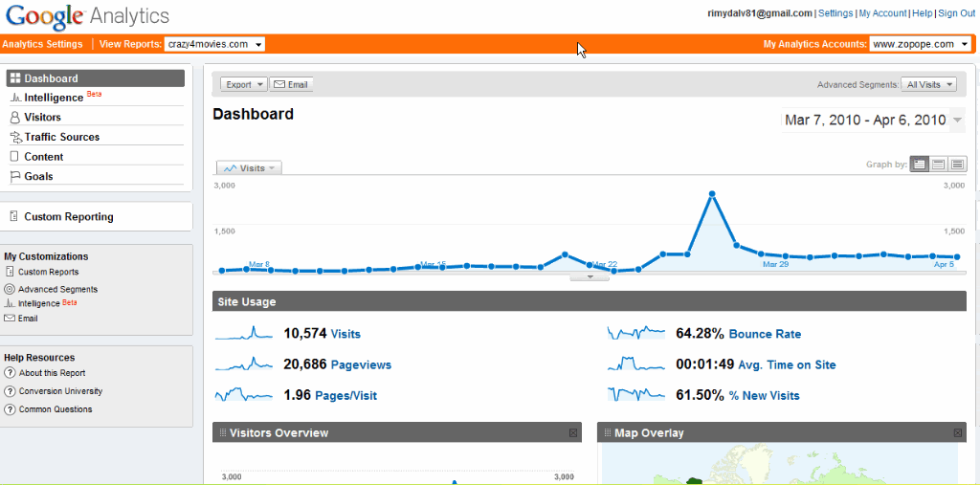This screenshot has height=485, width=980.
Task: Click the Advanced Segments target icon
Action: [x=9, y=290]
